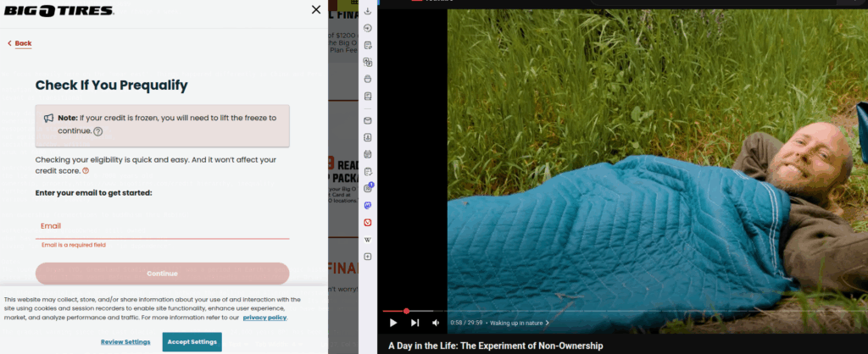Click the title 'A Day in the Life: The Experiment of Non-Ownership'
868x354 pixels.
(x=495, y=346)
